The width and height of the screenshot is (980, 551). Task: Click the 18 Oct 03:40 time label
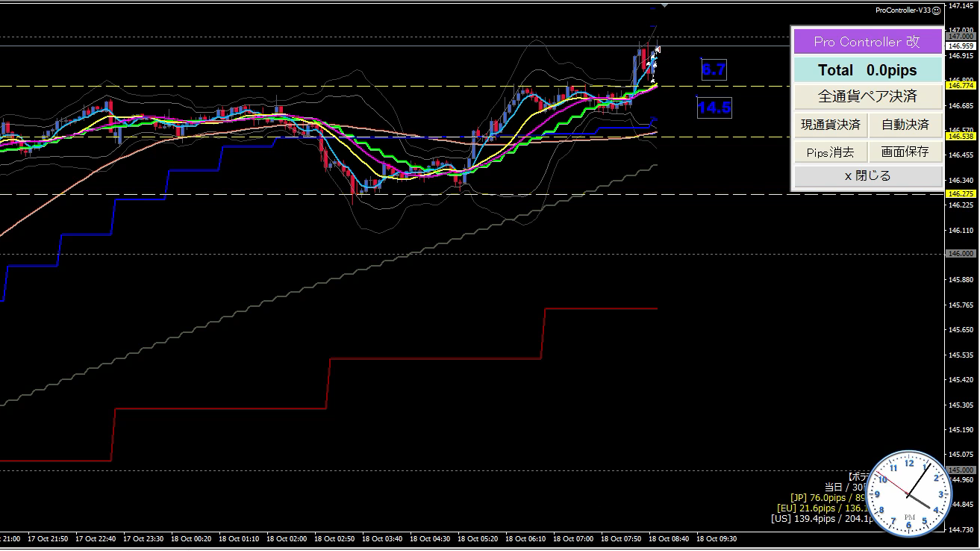click(382, 538)
